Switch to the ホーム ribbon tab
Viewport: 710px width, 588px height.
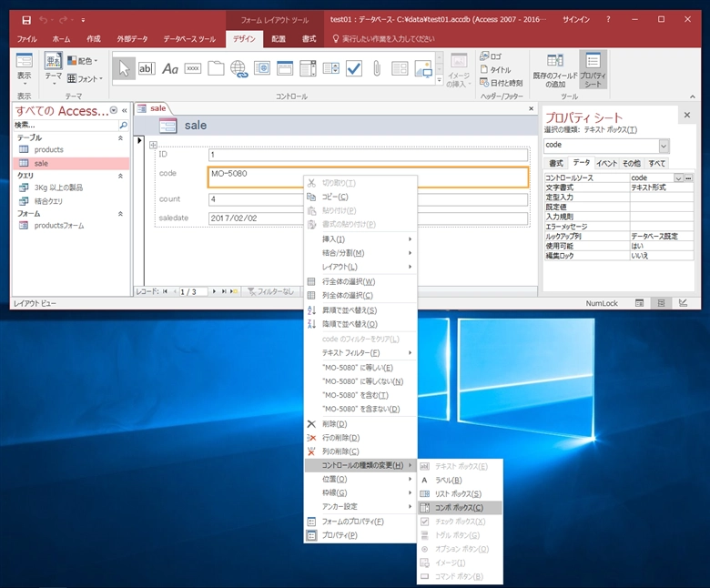61,39
